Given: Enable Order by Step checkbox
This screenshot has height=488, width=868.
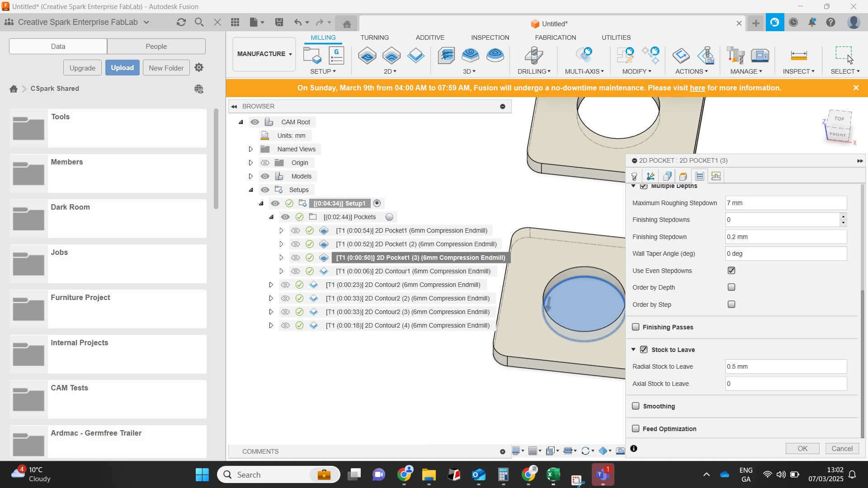Looking at the screenshot, I should (731, 304).
